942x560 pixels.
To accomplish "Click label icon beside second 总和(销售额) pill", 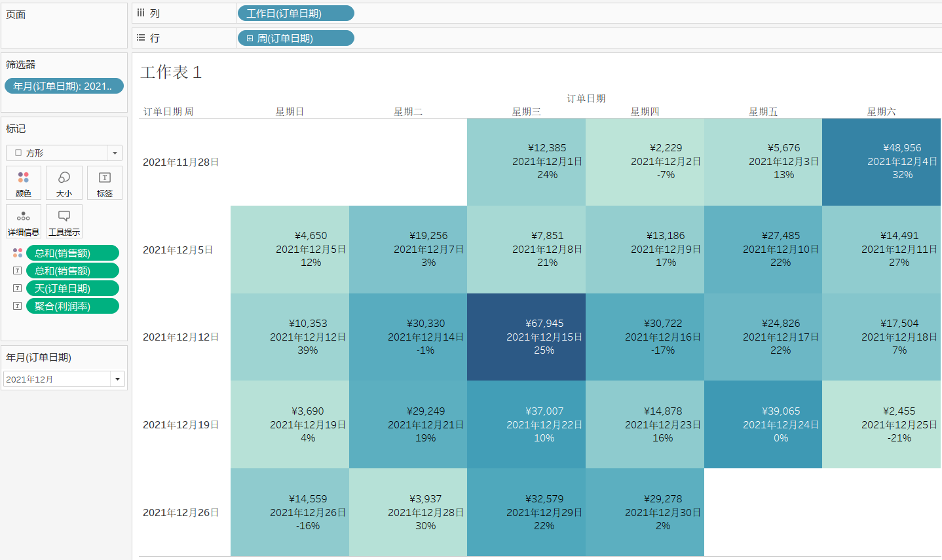I will [x=18, y=271].
